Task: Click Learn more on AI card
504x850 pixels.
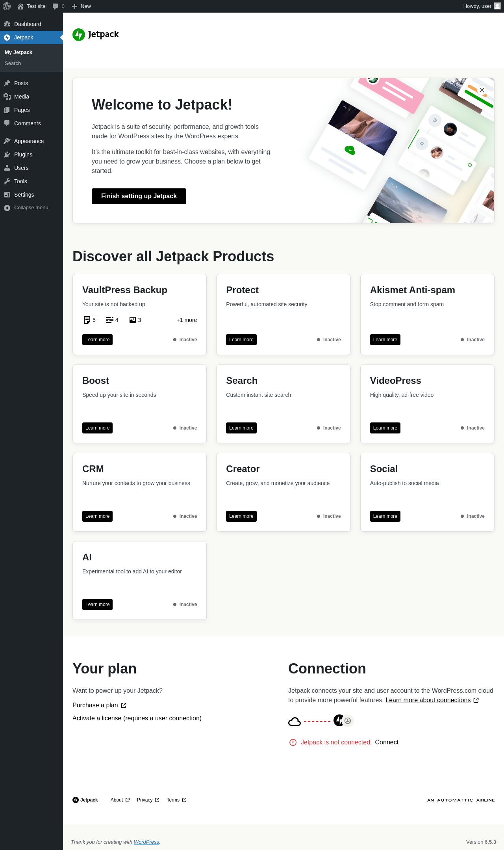Action: tap(97, 604)
